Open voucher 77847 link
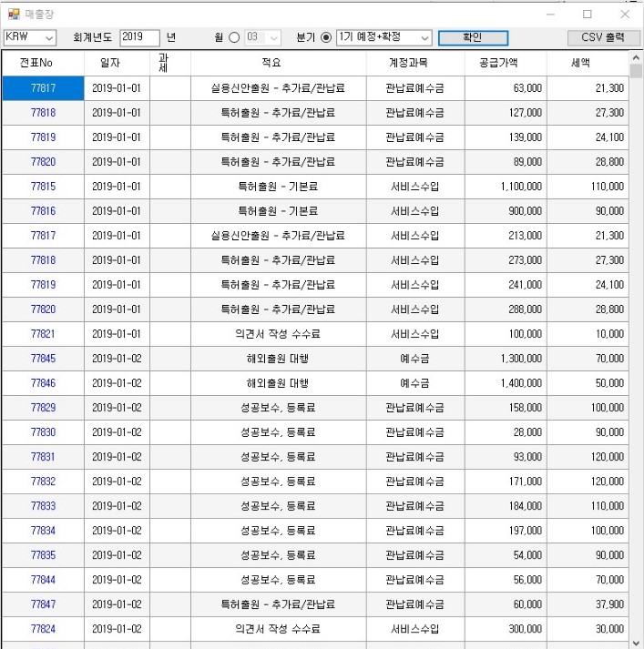This screenshot has width=644, height=649. (43, 604)
